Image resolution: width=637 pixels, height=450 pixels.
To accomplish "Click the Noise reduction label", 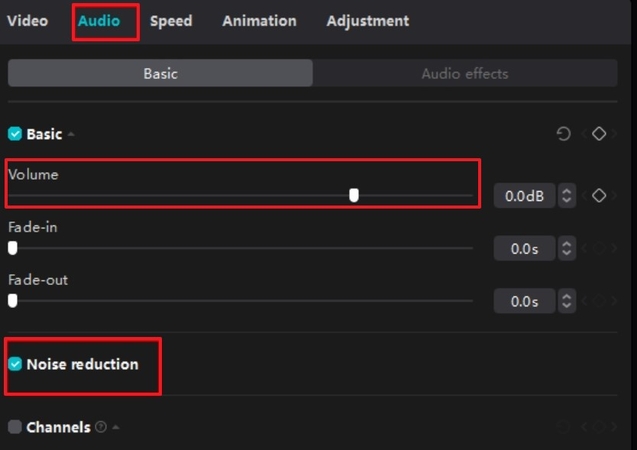I will click(x=82, y=364).
